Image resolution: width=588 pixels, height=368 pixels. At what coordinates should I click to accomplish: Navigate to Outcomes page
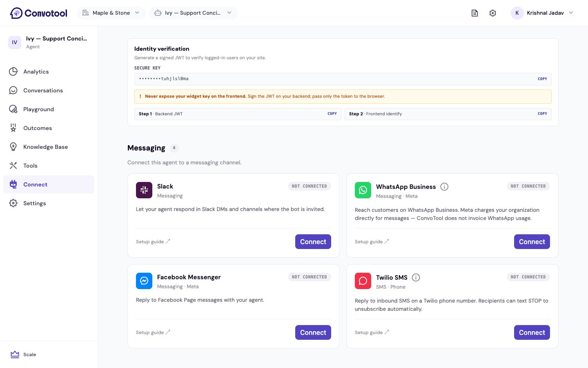tap(49, 128)
